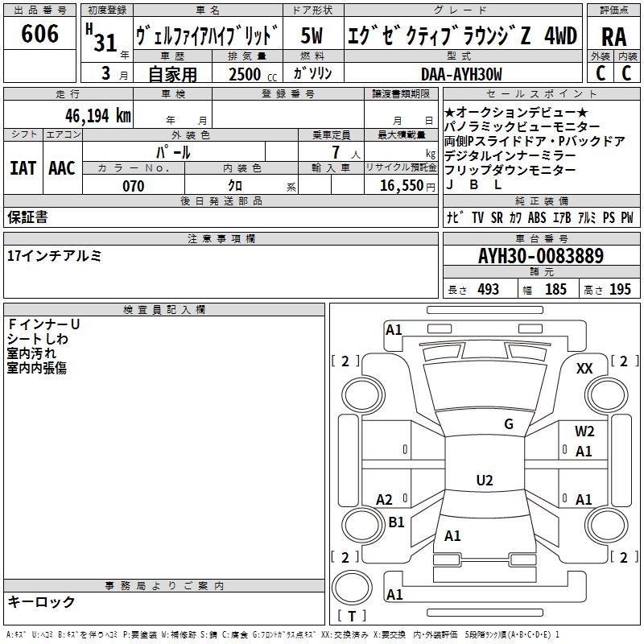644x644 pixels.
Task: Click the PS equipment code
Action: tap(609, 217)
